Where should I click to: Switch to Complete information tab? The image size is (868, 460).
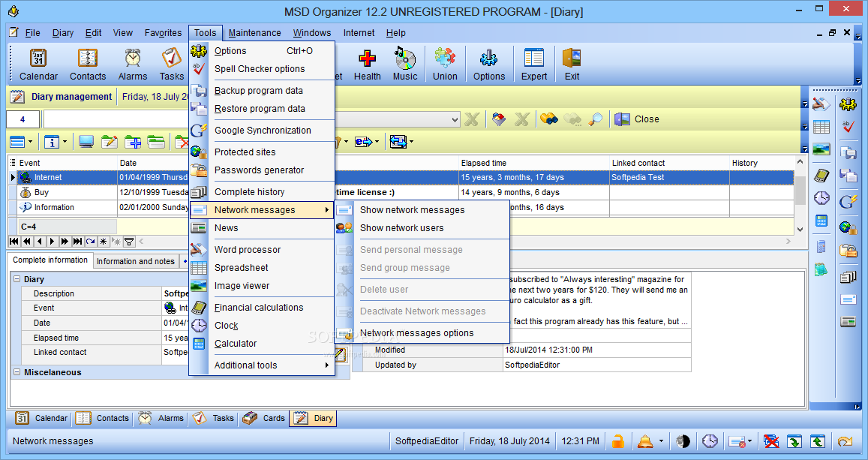click(x=50, y=260)
